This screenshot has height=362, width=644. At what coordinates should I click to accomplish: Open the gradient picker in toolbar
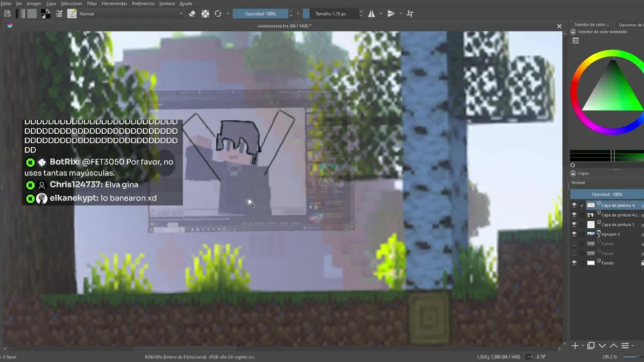21,14
